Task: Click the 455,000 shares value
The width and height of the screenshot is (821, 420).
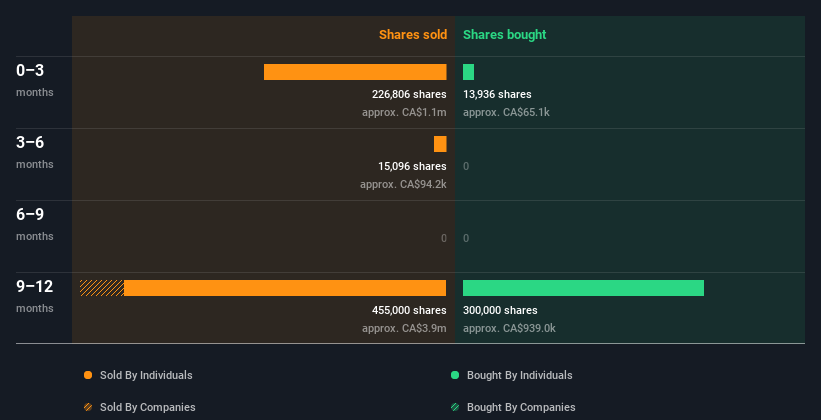Action: 409,310
